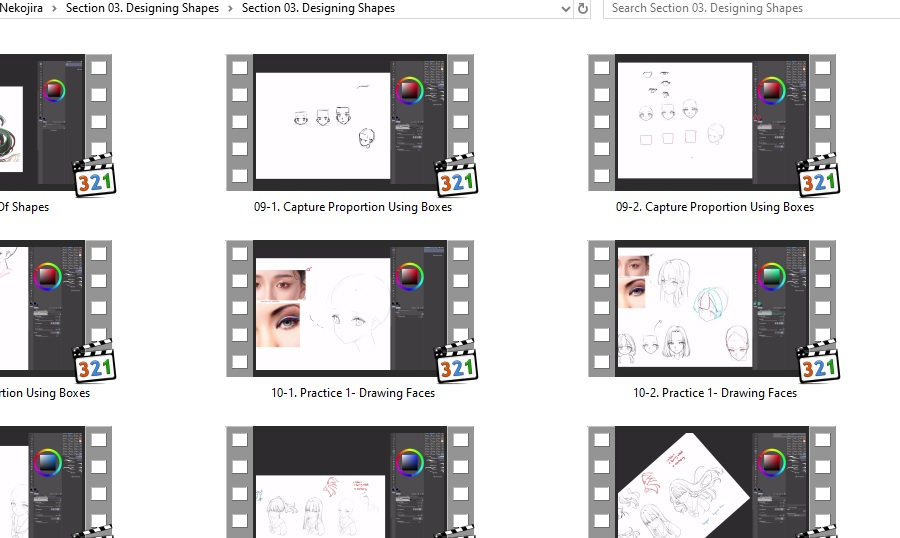Click the refresh button in address bar
The height and width of the screenshot is (538, 900).
point(583,9)
